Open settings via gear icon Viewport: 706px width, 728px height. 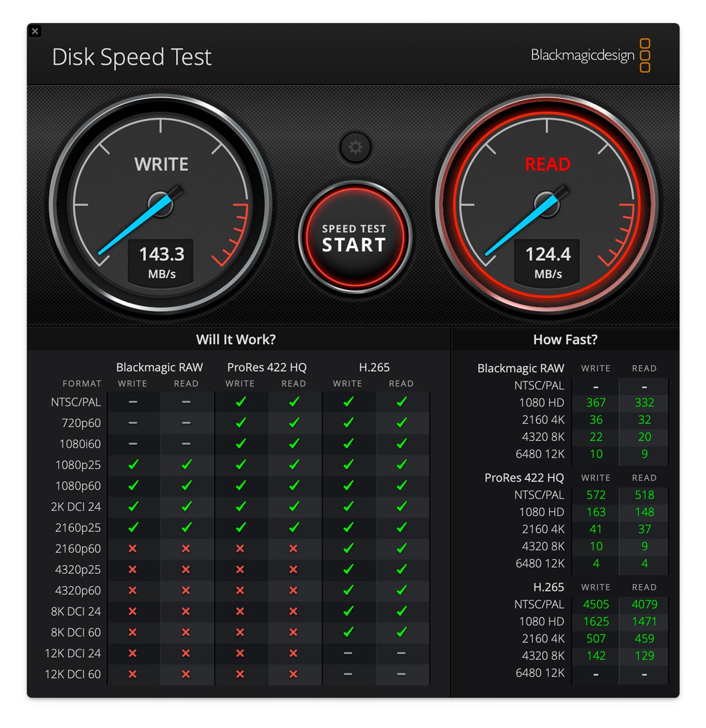pos(355,147)
